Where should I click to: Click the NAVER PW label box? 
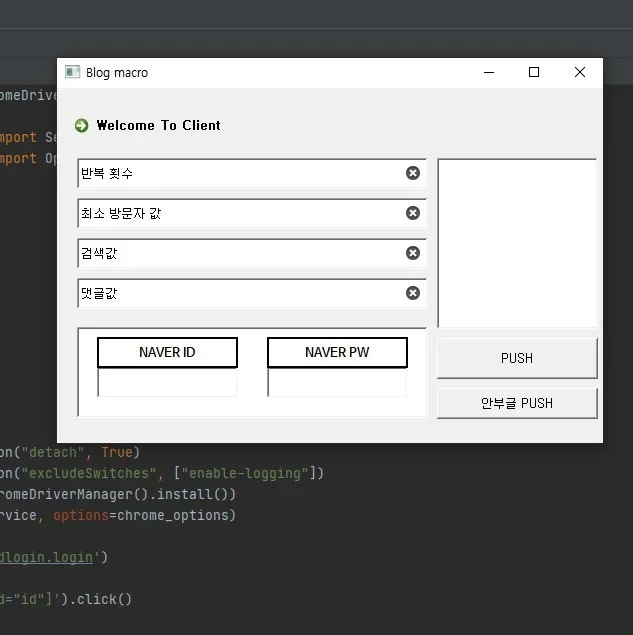point(337,352)
